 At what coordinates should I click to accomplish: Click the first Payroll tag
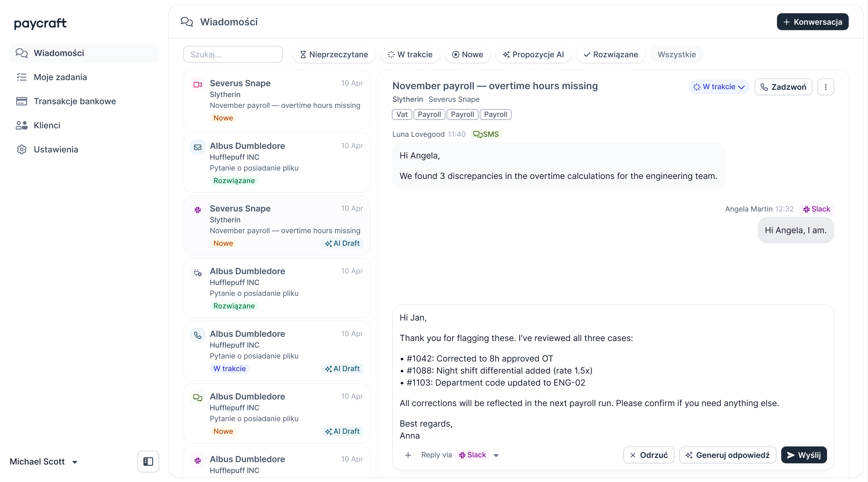click(x=429, y=114)
